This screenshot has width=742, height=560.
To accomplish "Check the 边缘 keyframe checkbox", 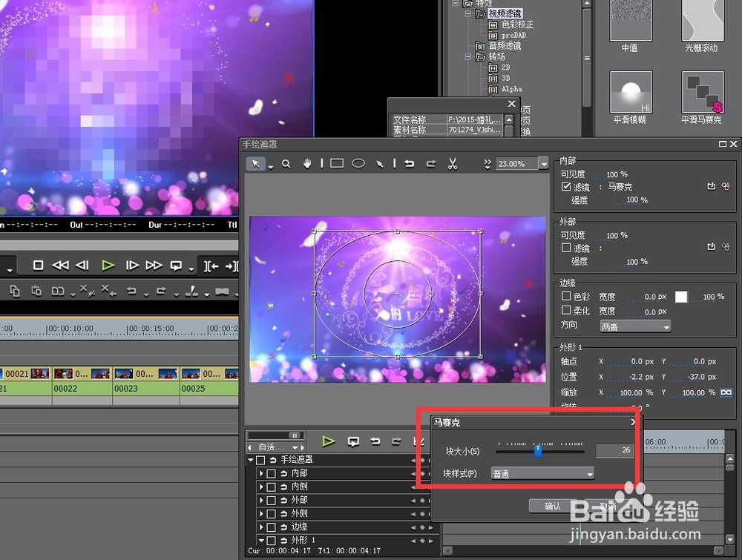I will click(x=271, y=527).
